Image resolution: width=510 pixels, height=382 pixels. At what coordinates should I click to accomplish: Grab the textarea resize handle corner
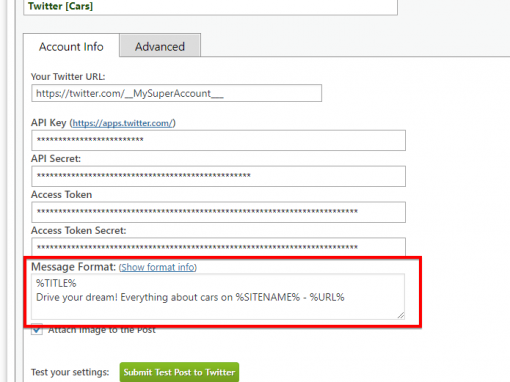[401, 315]
